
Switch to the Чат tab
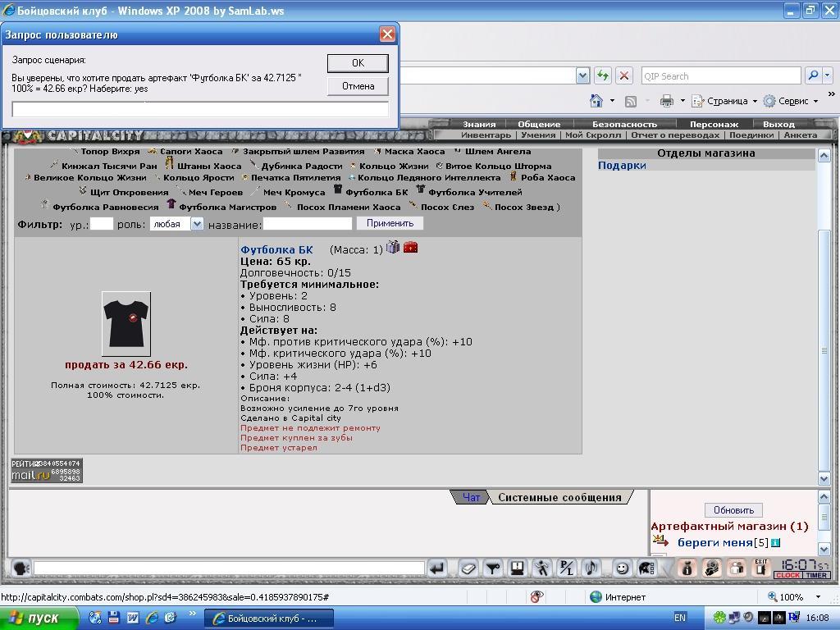pyautogui.click(x=471, y=498)
